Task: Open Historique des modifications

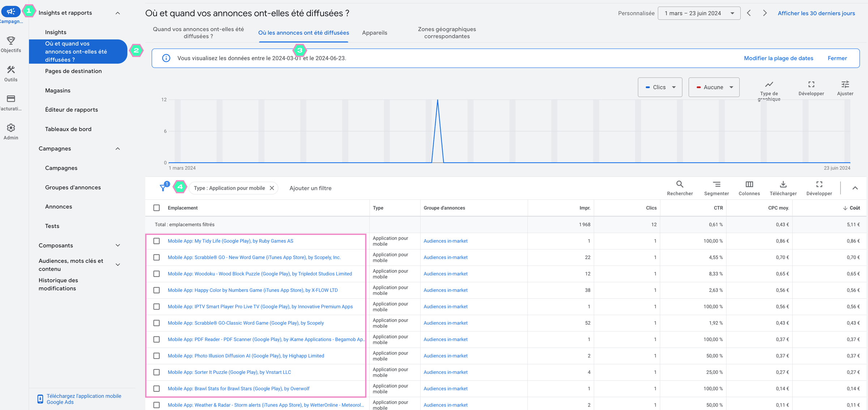Action: click(58, 284)
